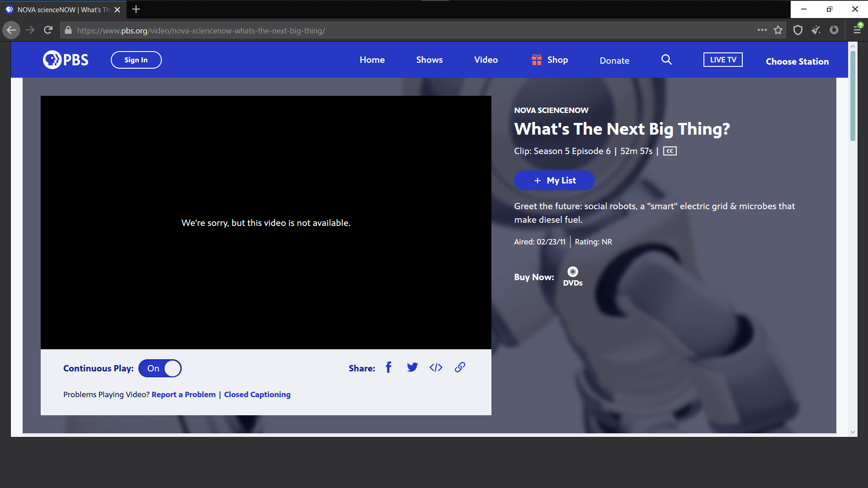
Task: Open a new browser tab
Action: click(136, 9)
